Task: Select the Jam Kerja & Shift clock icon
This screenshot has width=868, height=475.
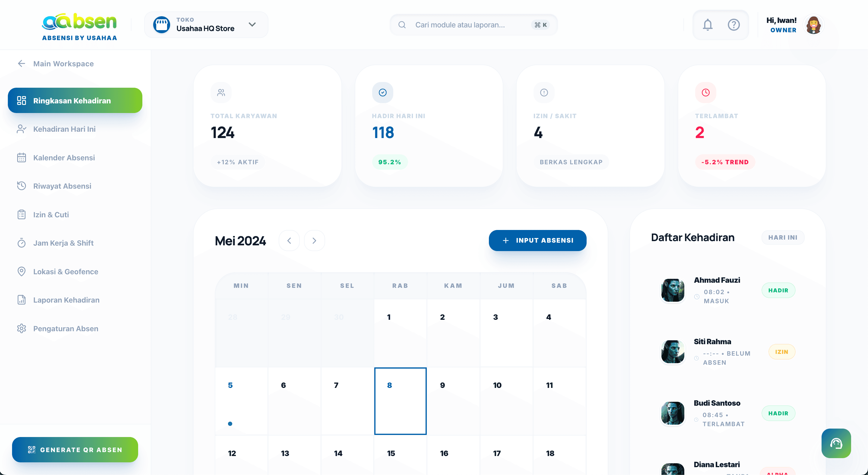Action: pyautogui.click(x=22, y=243)
